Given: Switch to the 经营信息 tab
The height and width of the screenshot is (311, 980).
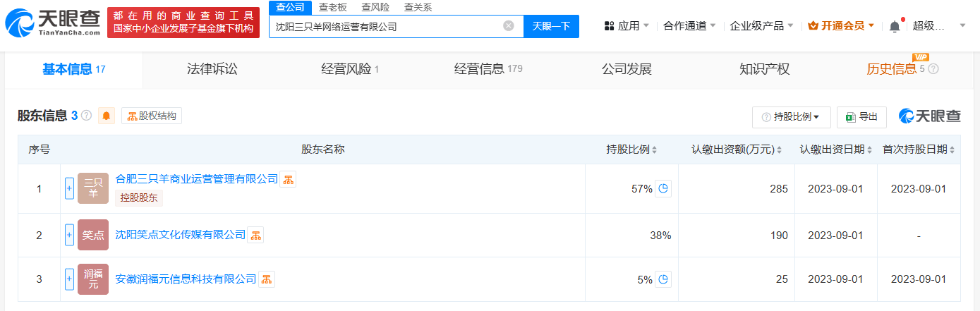Looking at the screenshot, I should tap(488, 69).
